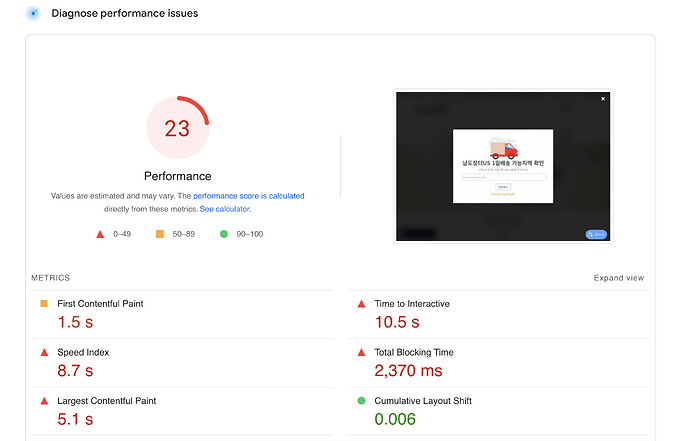
Task: Click the delivery truck image in the popup
Action: pos(503,149)
